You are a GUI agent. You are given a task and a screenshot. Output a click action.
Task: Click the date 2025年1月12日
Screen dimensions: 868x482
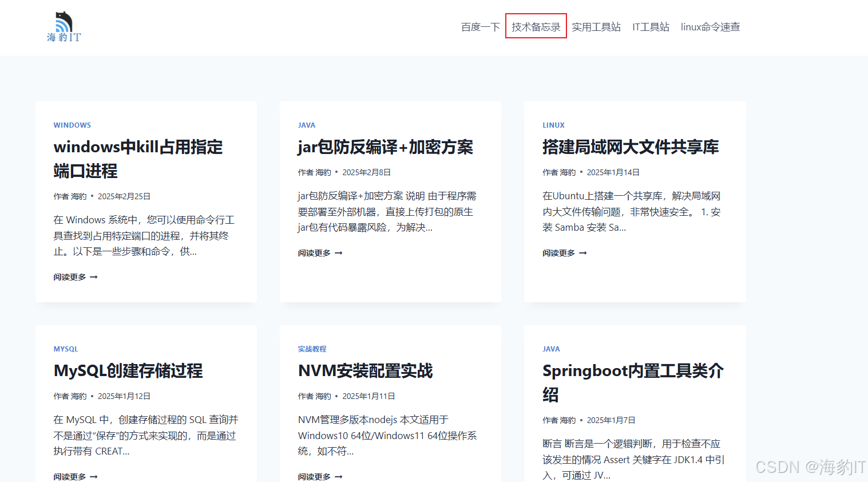tap(124, 396)
